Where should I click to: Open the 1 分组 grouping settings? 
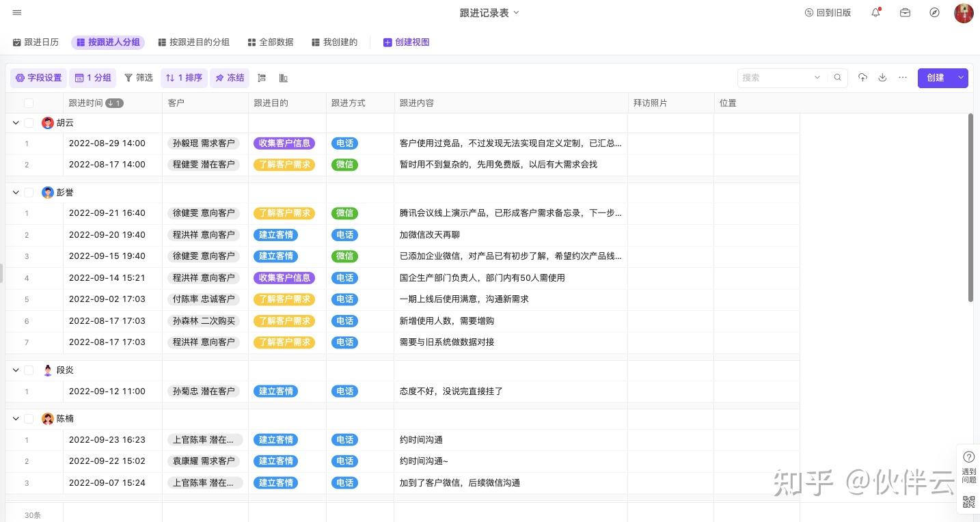tap(93, 78)
